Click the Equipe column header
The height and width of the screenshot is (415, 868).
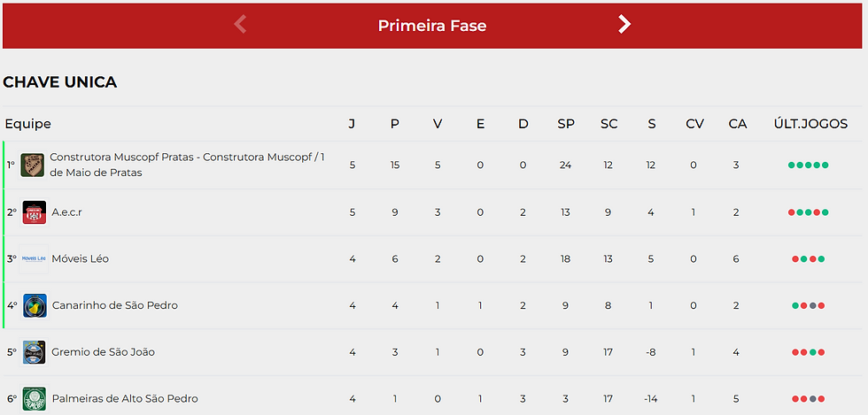tap(28, 124)
